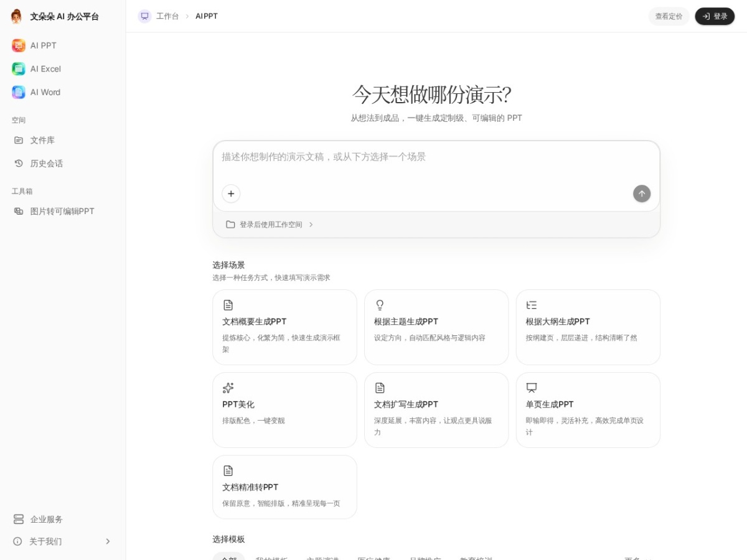Open 历史会话 history

[x=62, y=163]
